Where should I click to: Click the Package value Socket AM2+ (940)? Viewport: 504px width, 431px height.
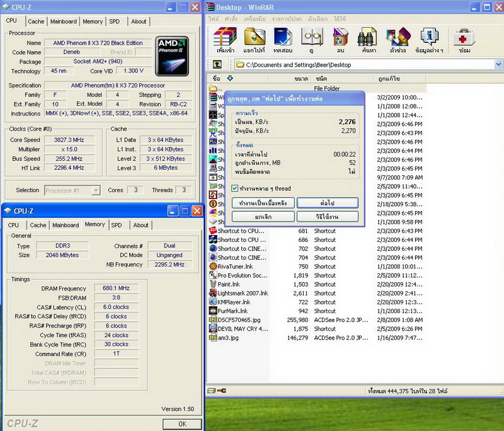point(98,61)
